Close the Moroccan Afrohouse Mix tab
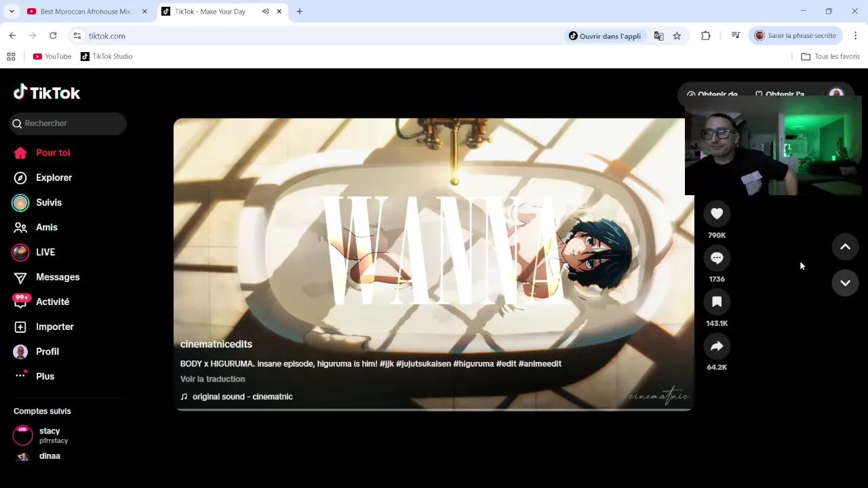This screenshot has height=488, width=868. (144, 12)
